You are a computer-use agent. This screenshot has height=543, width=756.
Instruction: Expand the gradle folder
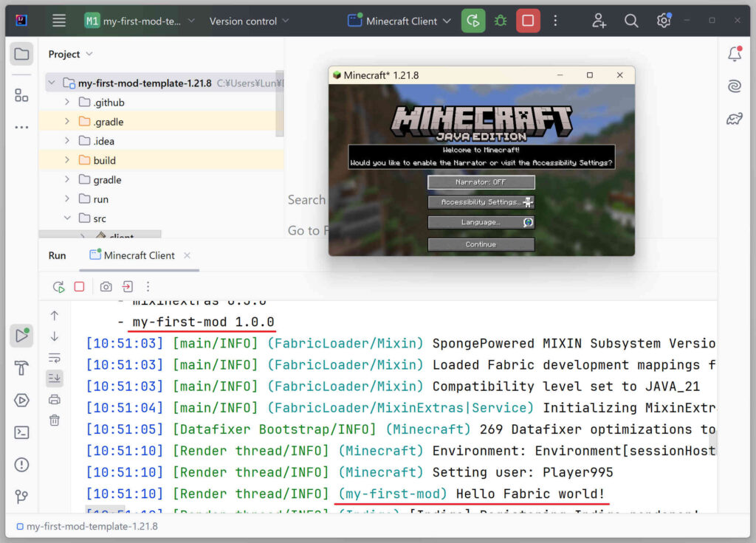point(67,179)
